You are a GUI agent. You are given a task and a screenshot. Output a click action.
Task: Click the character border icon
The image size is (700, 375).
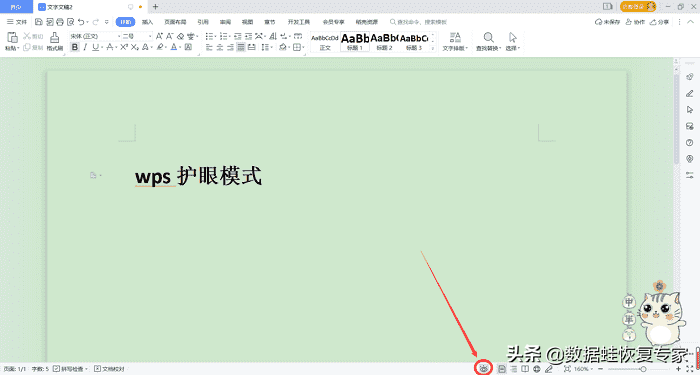click(x=188, y=47)
